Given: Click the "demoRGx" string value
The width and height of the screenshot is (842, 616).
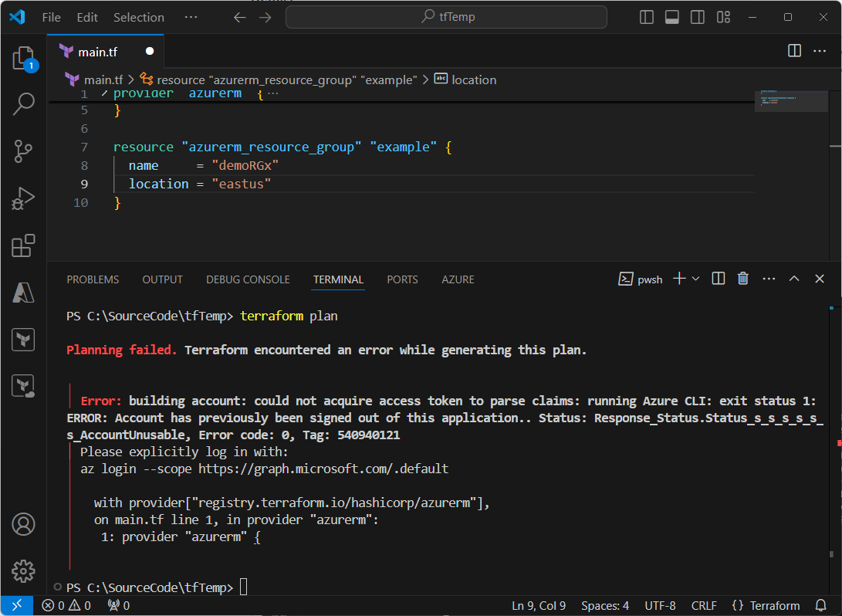Looking at the screenshot, I should click(245, 165).
